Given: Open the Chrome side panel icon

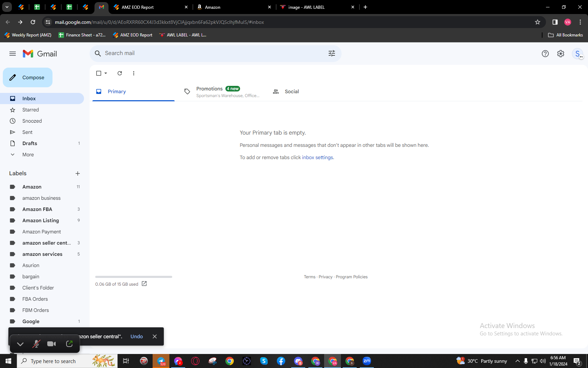Looking at the screenshot, I should click(555, 22).
